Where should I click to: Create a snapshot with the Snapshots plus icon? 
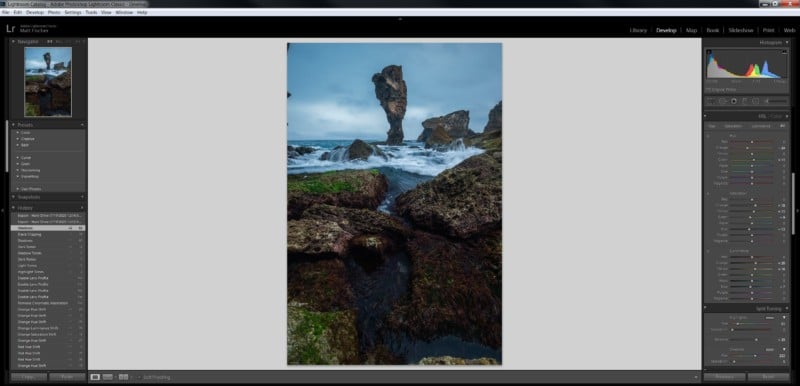82,197
